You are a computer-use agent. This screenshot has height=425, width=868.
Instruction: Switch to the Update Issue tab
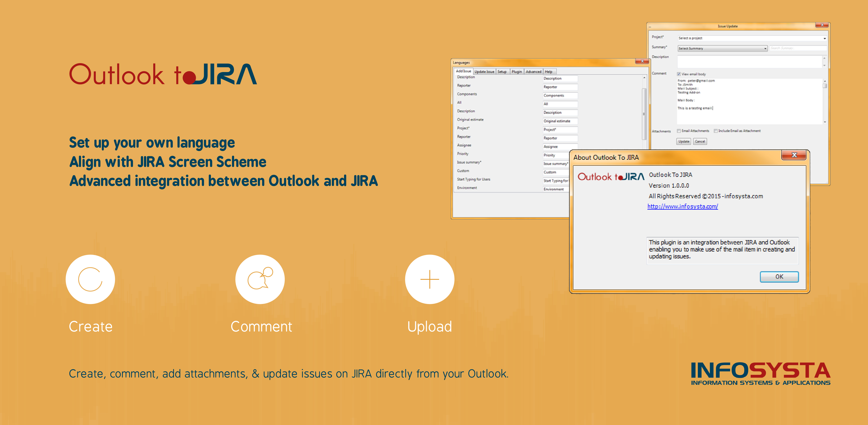click(x=484, y=71)
